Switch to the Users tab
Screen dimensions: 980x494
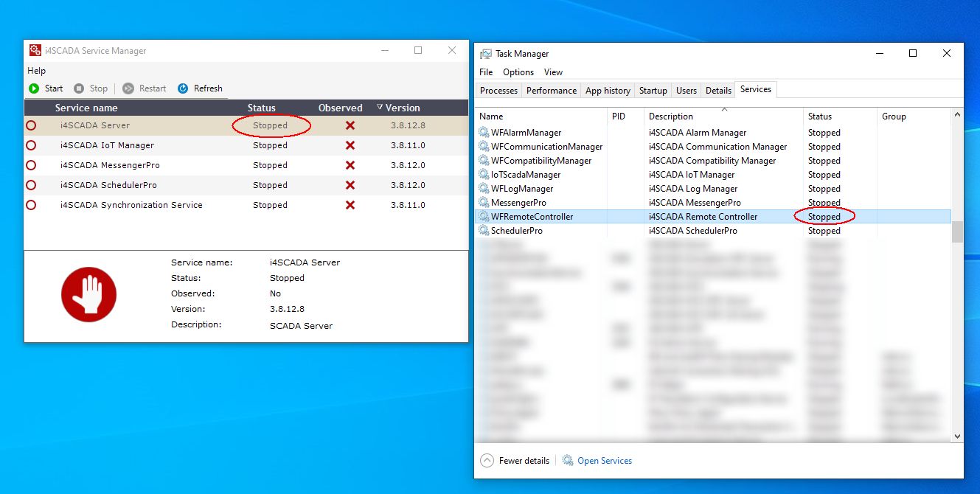pyautogui.click(x=687, y=91)
